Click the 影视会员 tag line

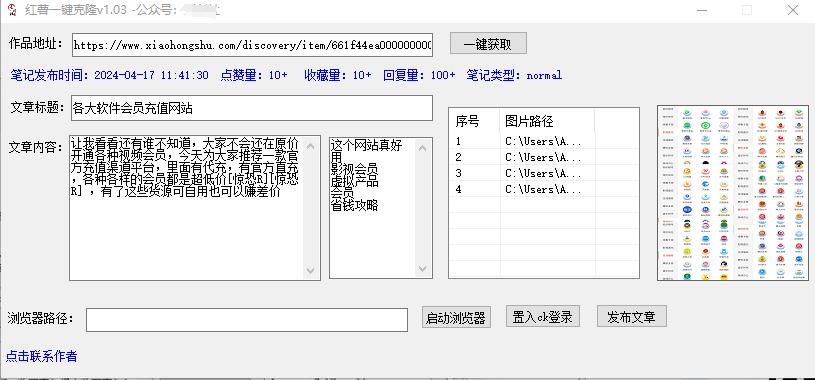point(354,169)
